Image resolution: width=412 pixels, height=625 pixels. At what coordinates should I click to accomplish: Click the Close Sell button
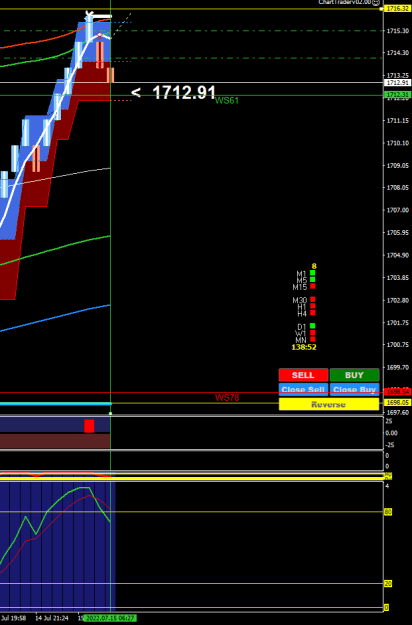coord(303,389)
